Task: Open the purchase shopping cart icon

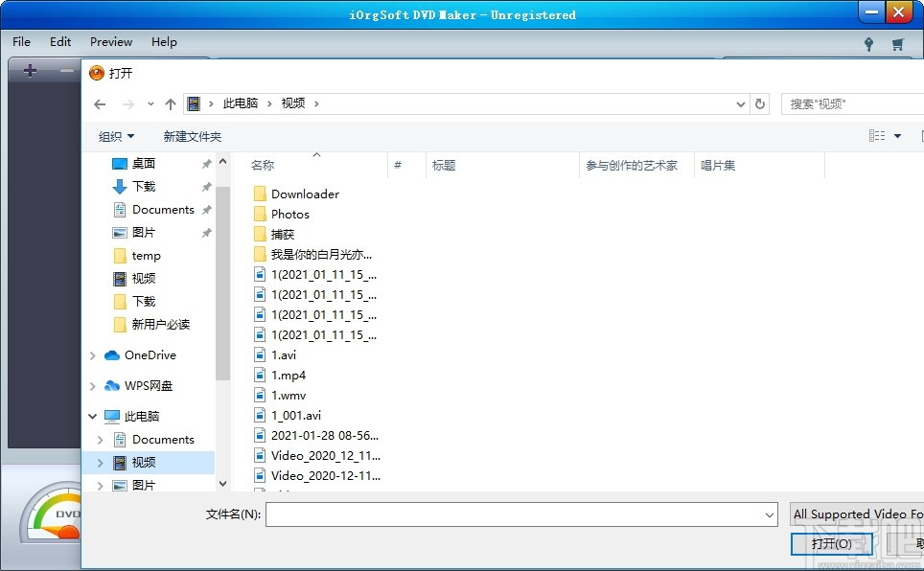Action: click(x=897, y=43)
